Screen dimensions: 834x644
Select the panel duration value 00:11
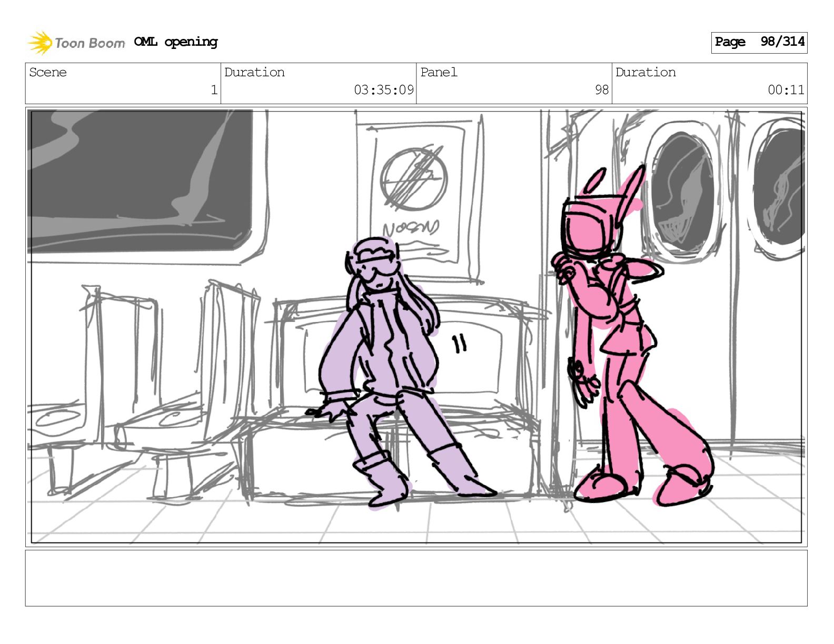pyautogui.click(x=786, y=90)
